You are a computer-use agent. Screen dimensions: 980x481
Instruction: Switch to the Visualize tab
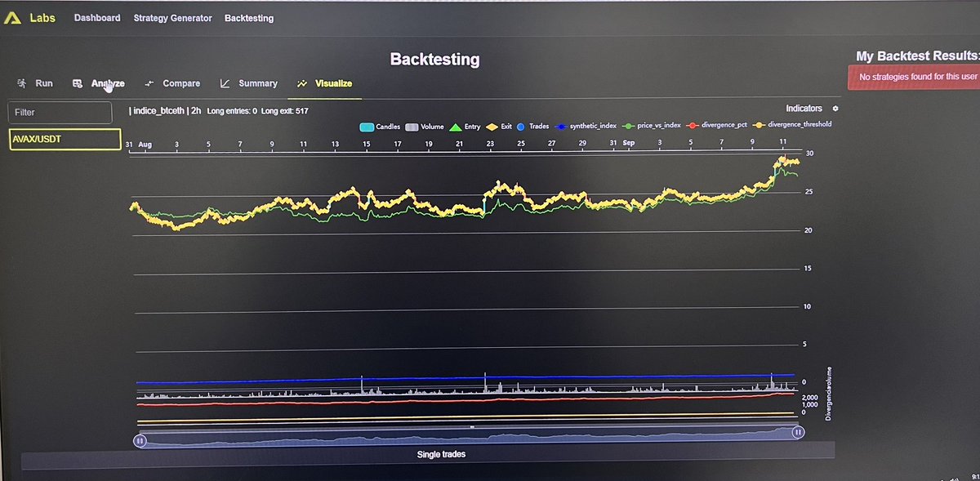[x=324, y=83]
